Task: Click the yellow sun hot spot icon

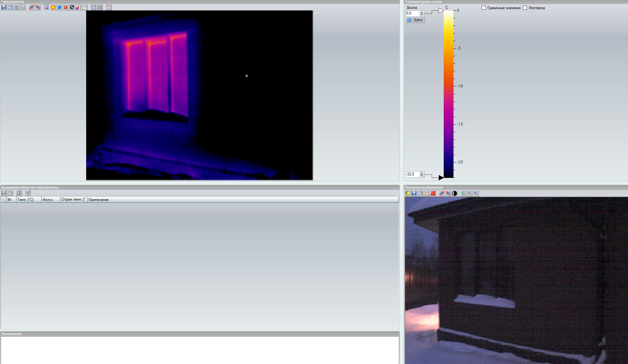Action: pyautogui.click(x=53, y=7)
